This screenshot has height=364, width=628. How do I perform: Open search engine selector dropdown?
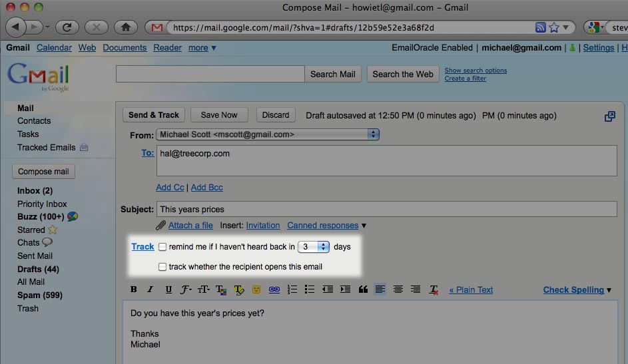pyautogui.click(x=595, y=27)
